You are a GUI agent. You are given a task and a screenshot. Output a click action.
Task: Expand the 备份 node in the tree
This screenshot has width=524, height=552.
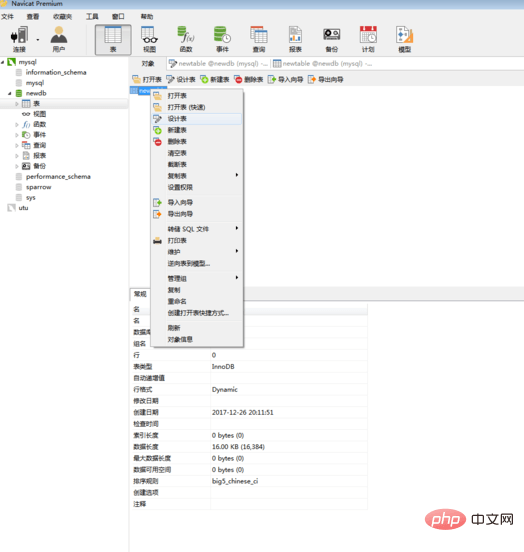point(17,166)
